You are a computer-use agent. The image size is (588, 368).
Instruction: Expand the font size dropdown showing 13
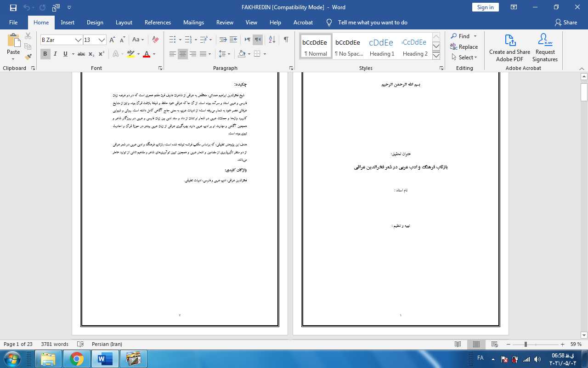(102, 40)
